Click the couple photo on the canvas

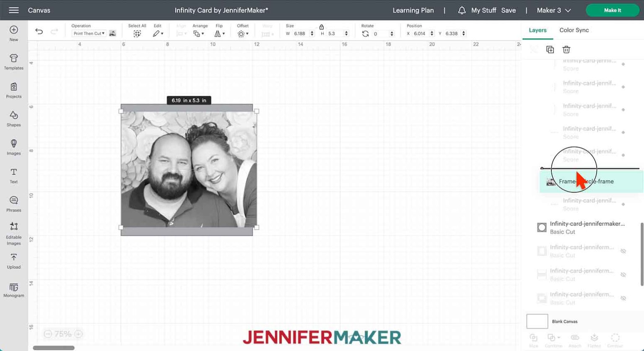coord(189,169)
